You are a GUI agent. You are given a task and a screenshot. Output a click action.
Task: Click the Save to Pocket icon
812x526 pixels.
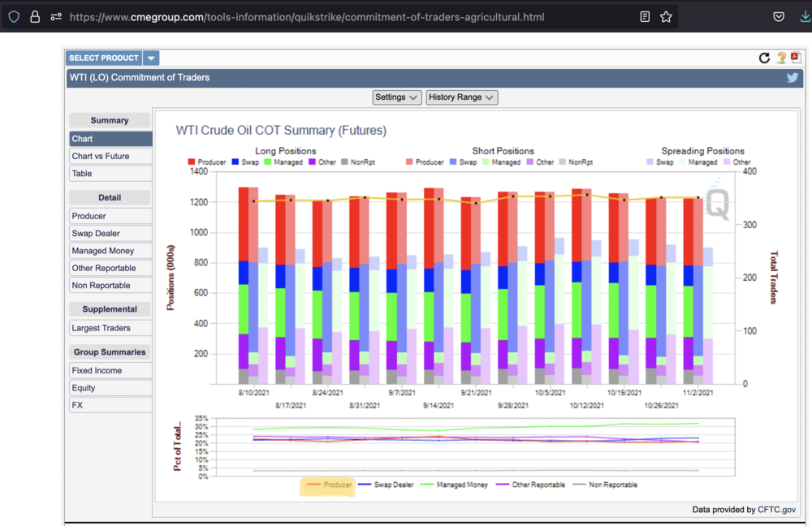pos(779,16)
